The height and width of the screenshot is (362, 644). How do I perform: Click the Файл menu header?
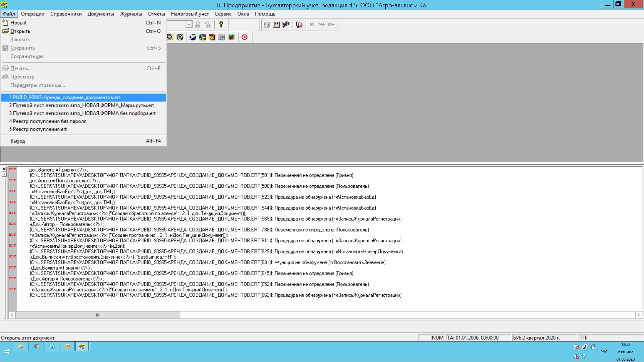[x=9, y=14]
